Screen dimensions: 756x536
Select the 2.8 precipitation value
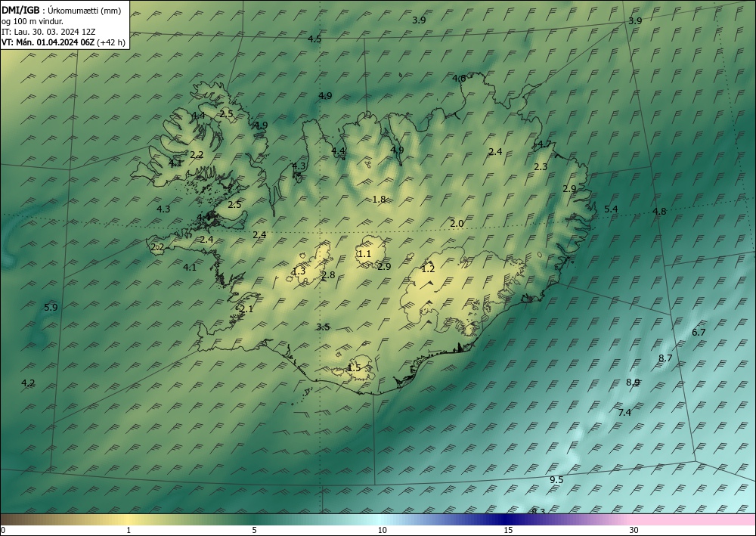(x=328, y=275)
